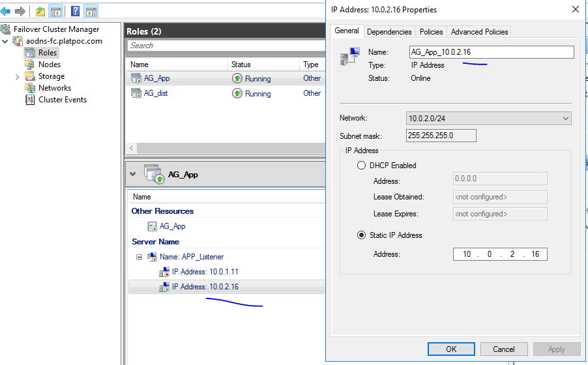Click the AG_App role row icon
Screen dimensions: 588x365
tap(136, 78)
